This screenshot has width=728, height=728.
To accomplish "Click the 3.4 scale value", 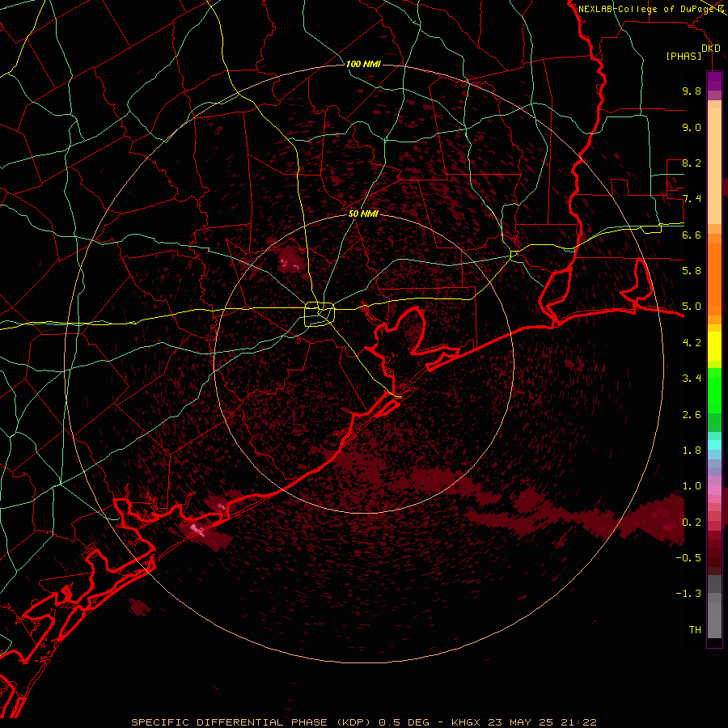I will point(692,379).
